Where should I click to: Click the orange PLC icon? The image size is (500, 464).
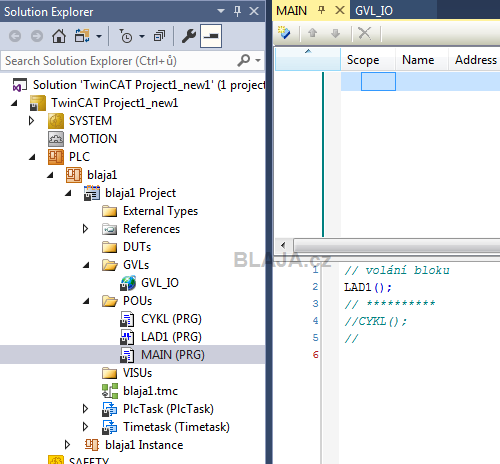[x=56, y=157]
